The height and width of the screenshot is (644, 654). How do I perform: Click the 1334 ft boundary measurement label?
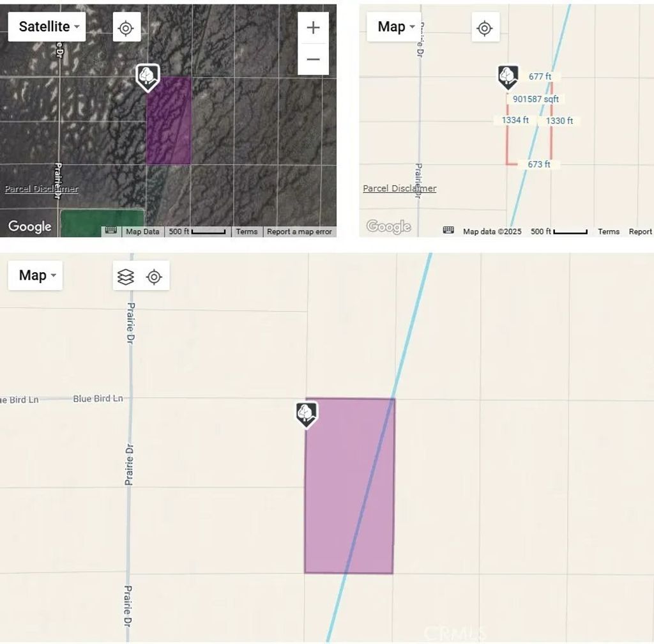(x=515, y=120)
